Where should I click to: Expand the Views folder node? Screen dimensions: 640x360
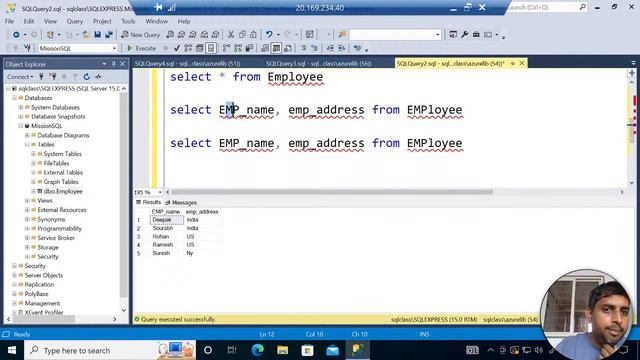[27, 200]
